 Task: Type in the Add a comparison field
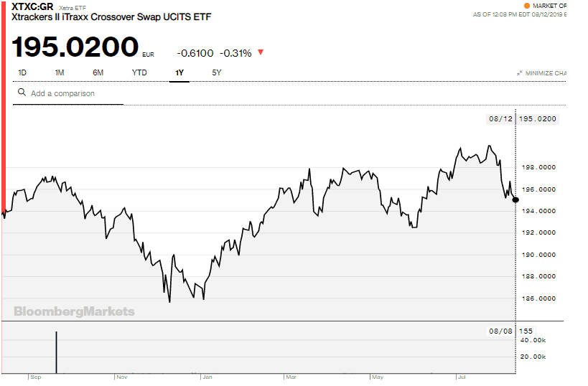[72, 93]
